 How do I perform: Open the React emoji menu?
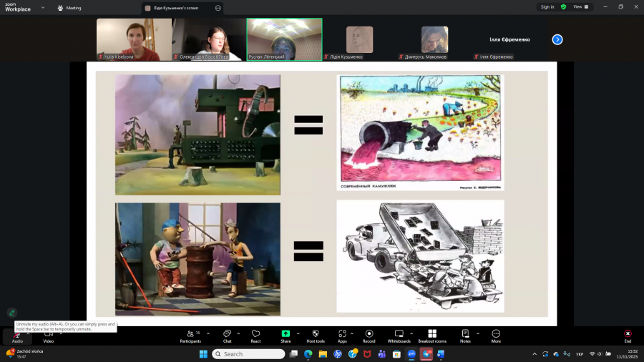255,336
